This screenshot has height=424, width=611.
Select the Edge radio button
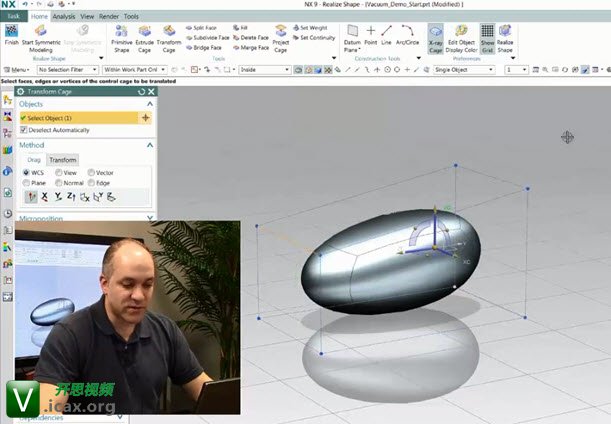click(x=91, y=183)
